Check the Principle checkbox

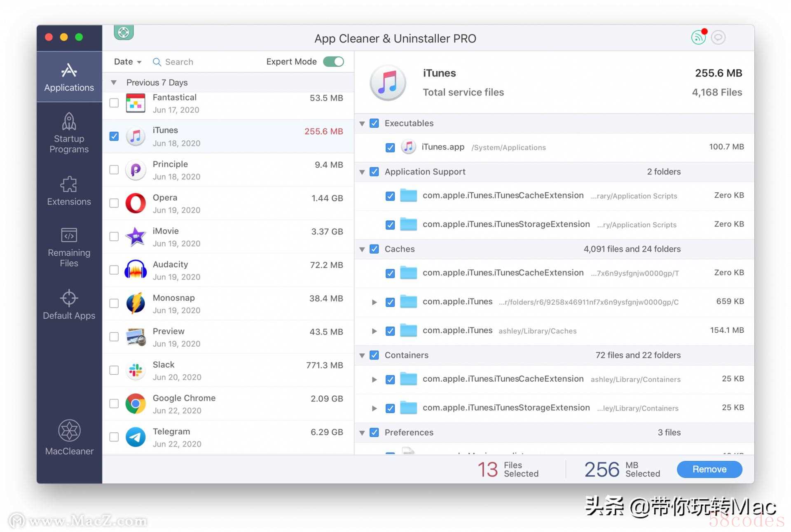pos(114,170)
